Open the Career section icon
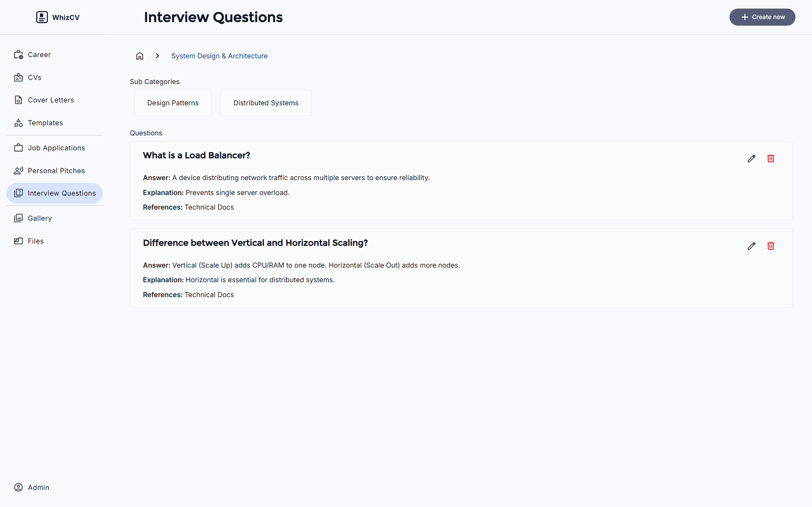 click(18, 55)
